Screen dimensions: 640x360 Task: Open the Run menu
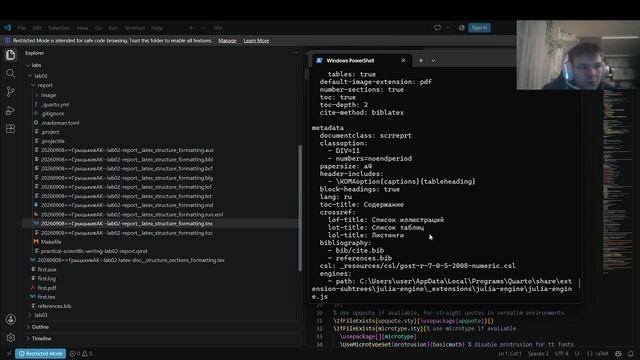click(113, 28)
